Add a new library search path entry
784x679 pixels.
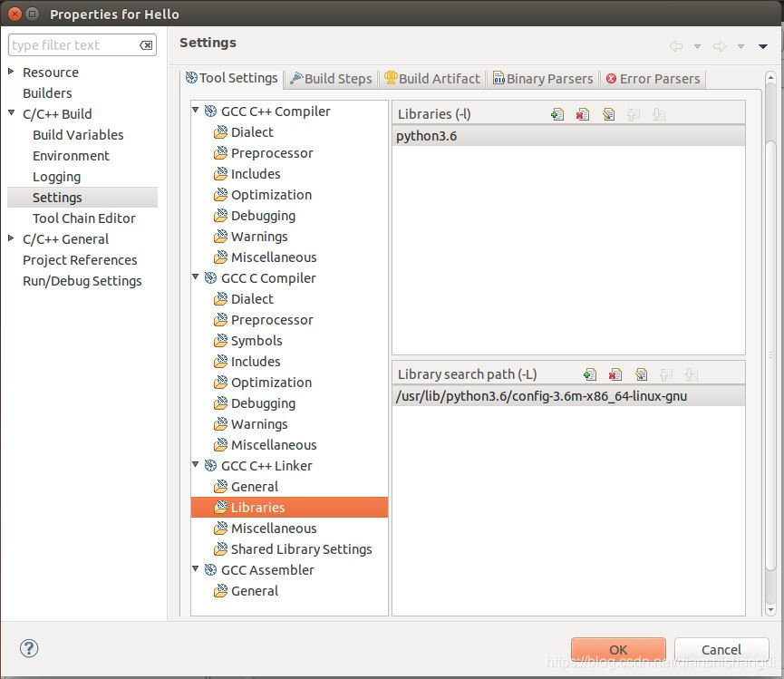590,373
